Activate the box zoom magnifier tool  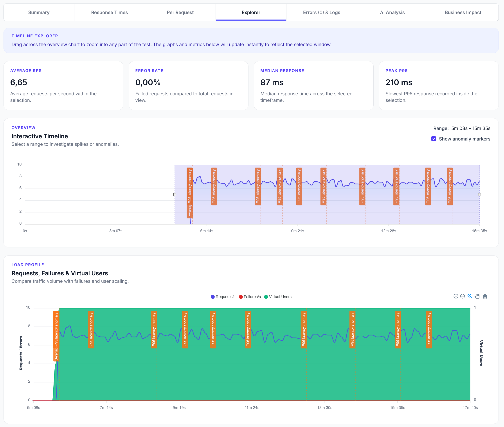point(470,296)
